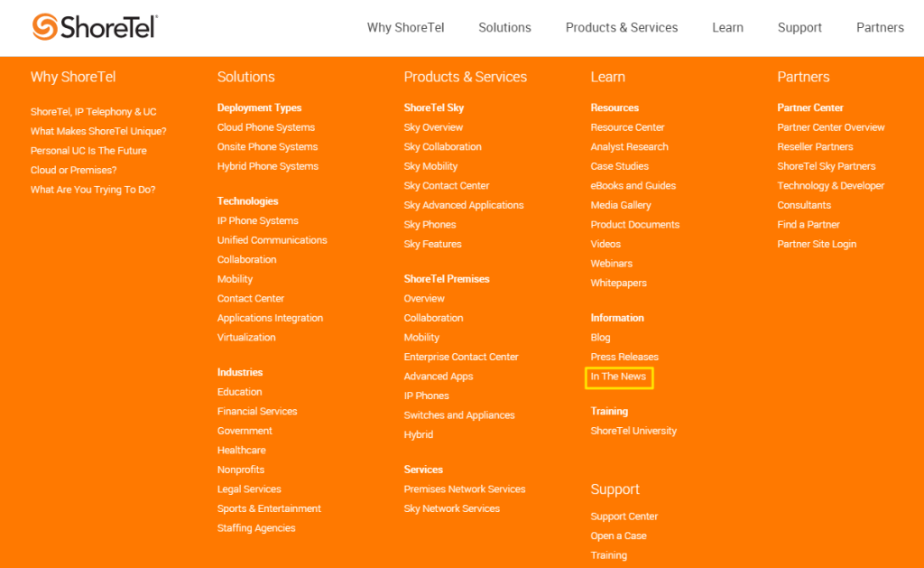
Task: Open IP Phone Systems link
Action: [x=257, y=220]
